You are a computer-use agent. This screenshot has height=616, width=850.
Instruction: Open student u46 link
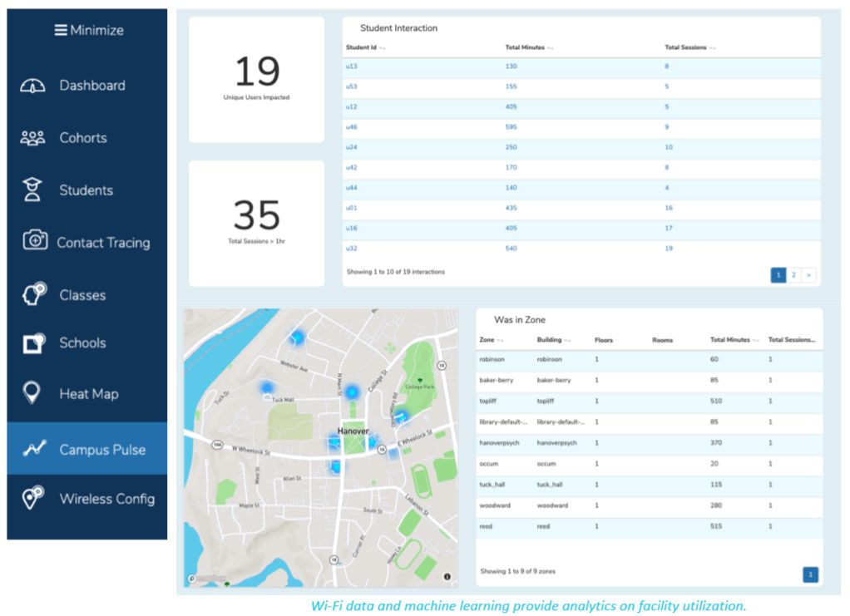tap(352, 127)
